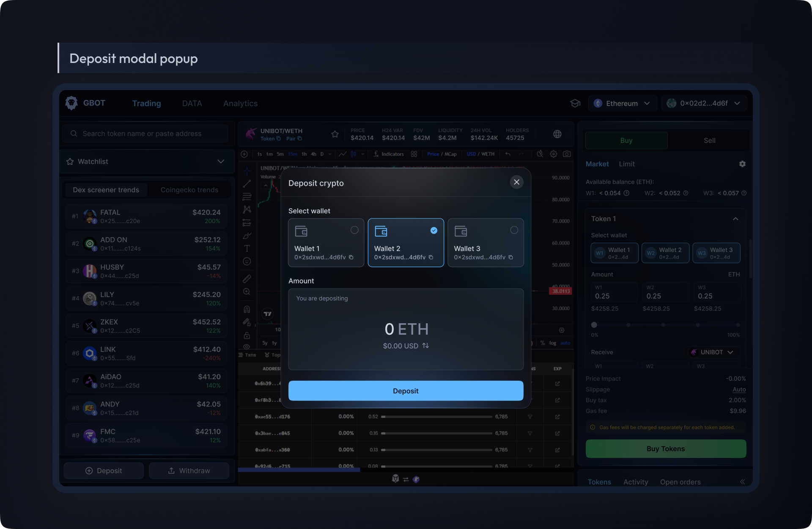Switch to the Trading tab
The image size is (812, 529).
tap(146, 103)
